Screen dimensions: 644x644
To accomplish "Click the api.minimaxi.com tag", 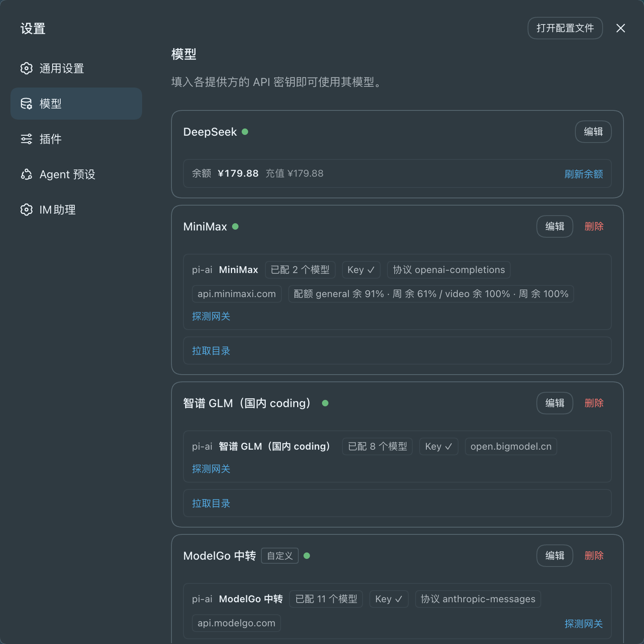I will 236,294.
